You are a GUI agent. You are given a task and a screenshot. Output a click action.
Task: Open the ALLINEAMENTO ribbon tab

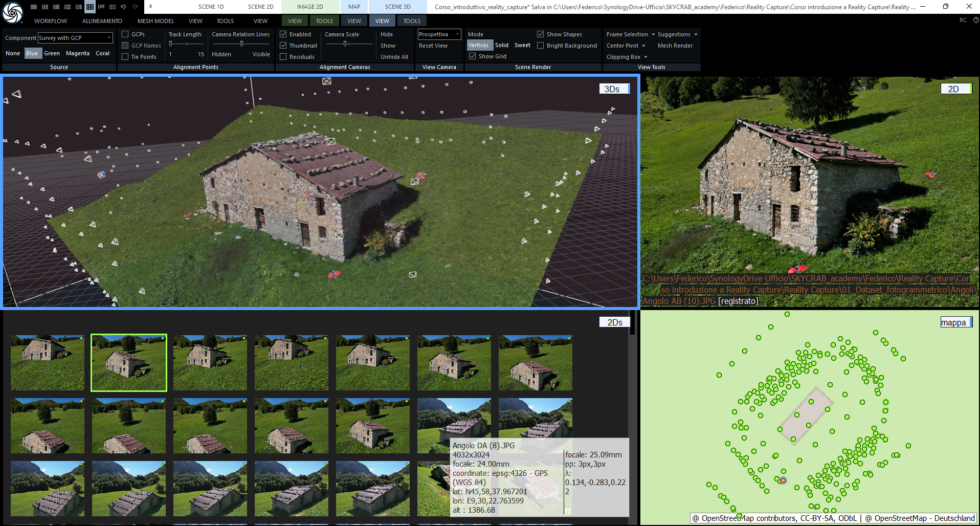coord(102,21)
